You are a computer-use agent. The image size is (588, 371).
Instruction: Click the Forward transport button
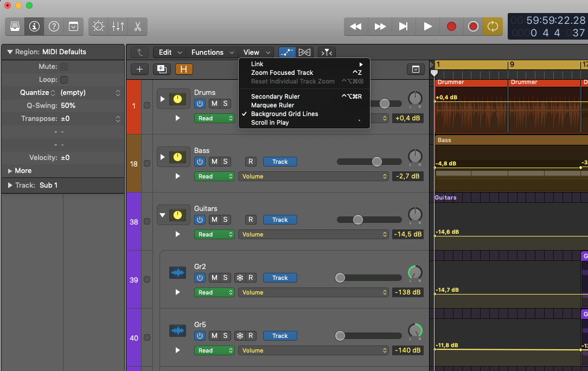tap(380, 26)
